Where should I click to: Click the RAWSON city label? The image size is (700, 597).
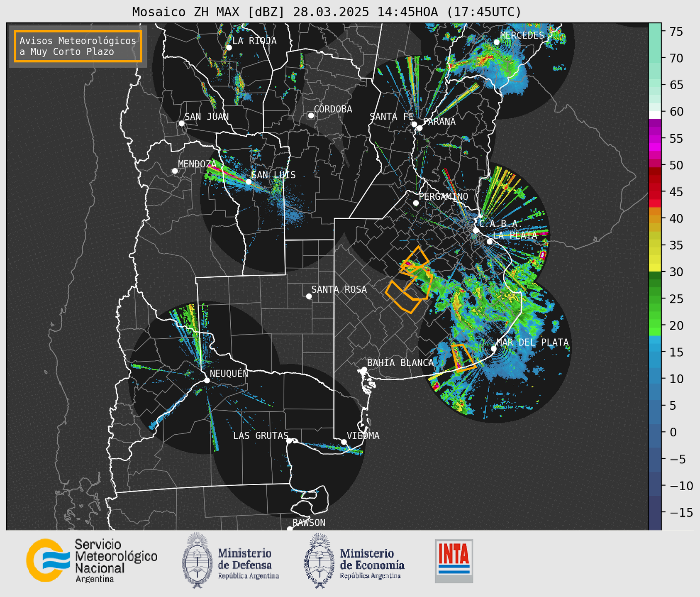coord(309,523)
